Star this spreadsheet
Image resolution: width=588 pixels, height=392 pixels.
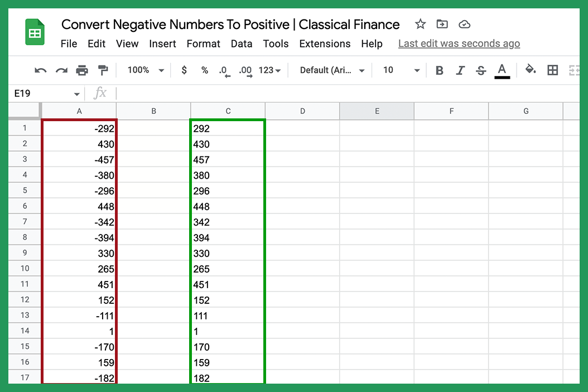point(420,24)
